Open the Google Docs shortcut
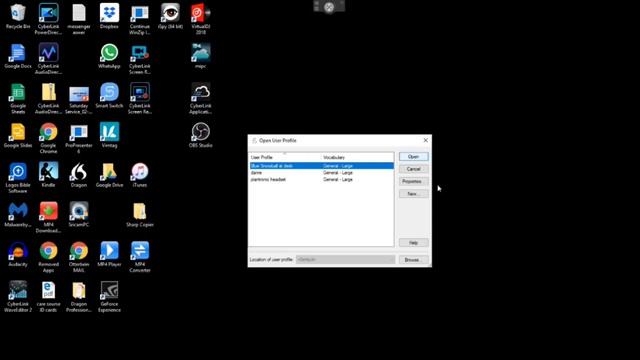Screen dimensions: 640x360 pos(18,56)
